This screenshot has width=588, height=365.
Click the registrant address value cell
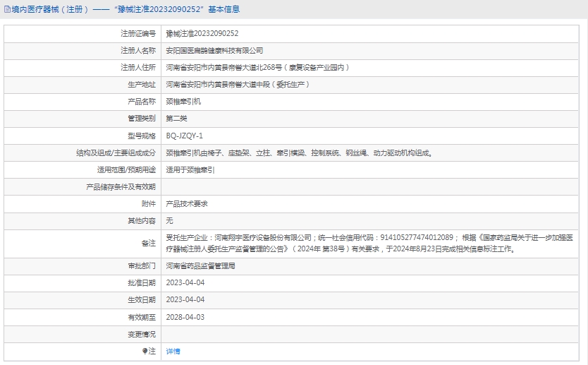pos(257,68)
